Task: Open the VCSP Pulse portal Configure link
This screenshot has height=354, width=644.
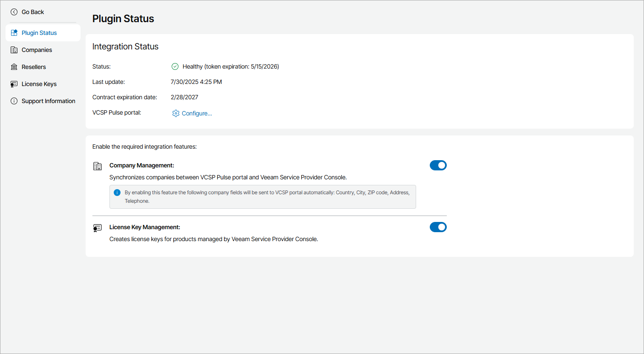Action: coord(197,113)
